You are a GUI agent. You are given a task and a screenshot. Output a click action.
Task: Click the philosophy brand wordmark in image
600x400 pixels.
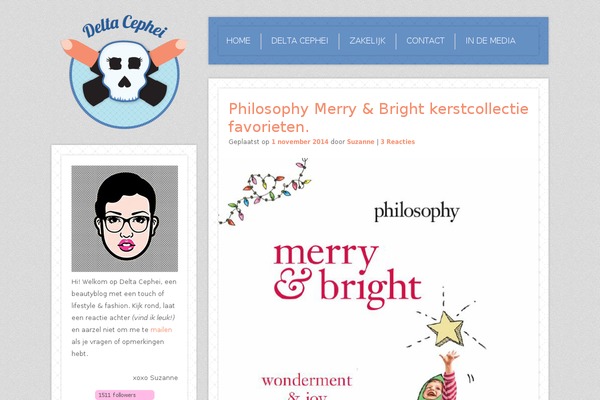[x=417, y=212]
